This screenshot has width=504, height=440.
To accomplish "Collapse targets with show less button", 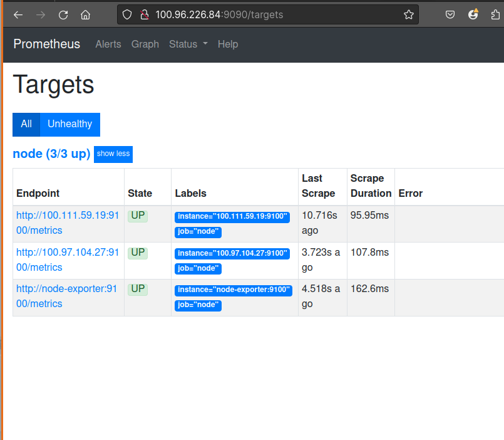I will point(113,154).
